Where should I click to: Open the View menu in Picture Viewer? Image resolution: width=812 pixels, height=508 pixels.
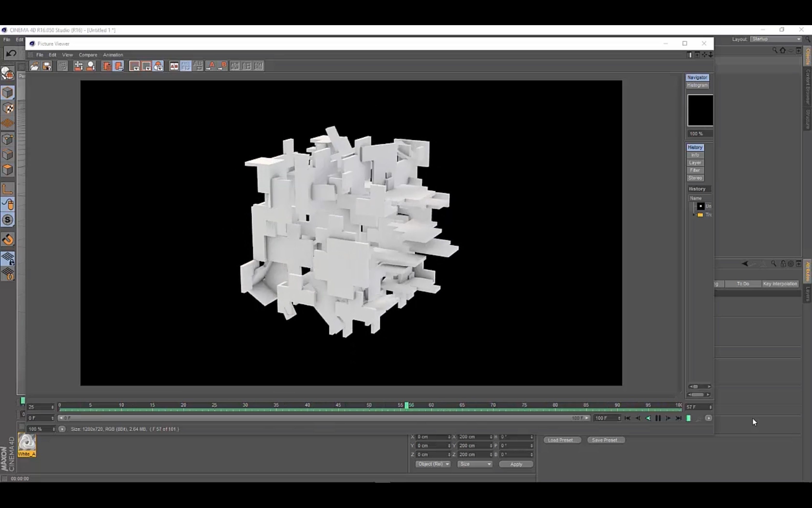(67, 55)
